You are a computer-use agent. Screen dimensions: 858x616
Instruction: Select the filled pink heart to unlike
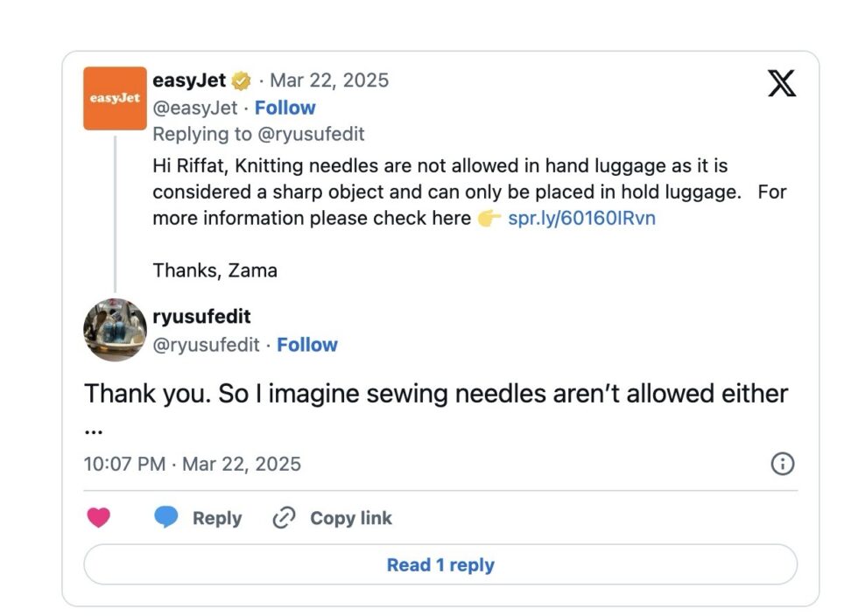[99, 517]
